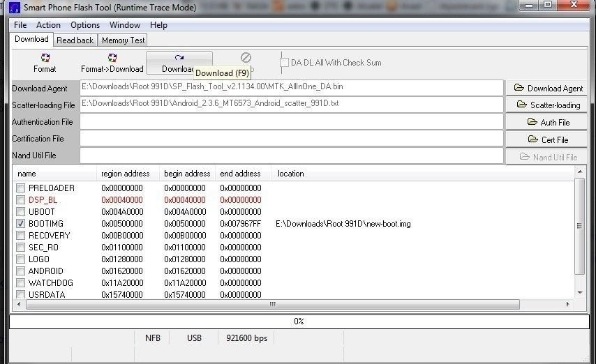The width and height of the screenshot is (596, 364).
Task: Check the DSP_BL partition checkbox
Action: (20, 200)
